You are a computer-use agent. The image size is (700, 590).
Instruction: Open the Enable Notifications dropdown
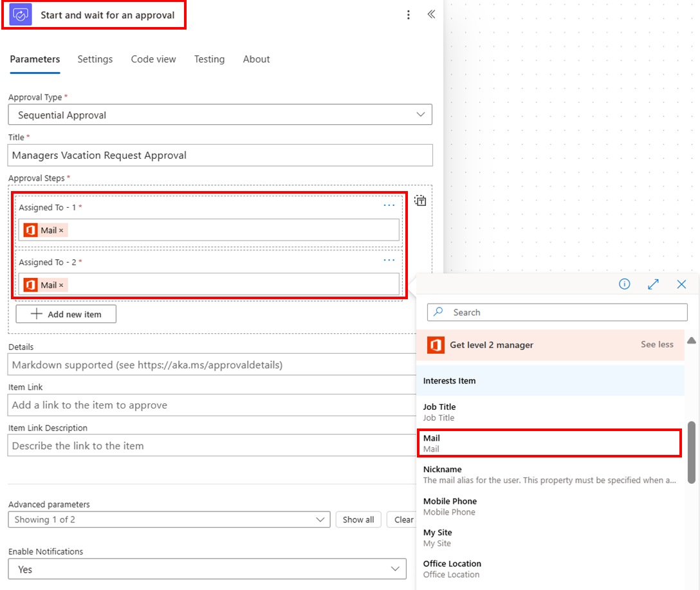(207, 569)
